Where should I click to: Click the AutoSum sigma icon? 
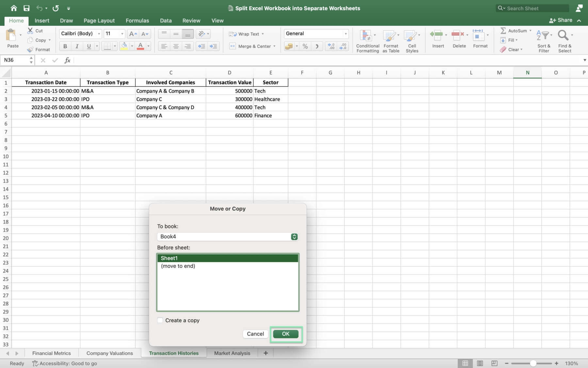pos(503,30)
